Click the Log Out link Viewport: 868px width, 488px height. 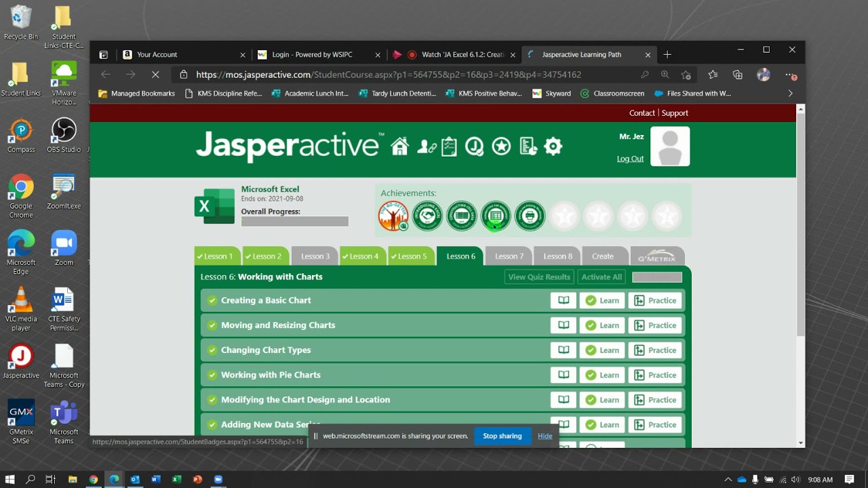(630, 159)
